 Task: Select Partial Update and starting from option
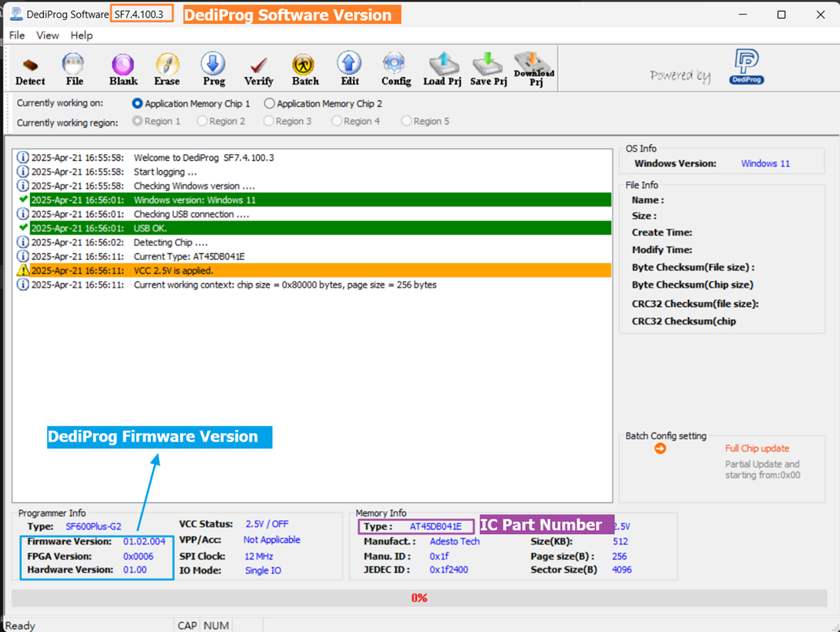coord(762,469)
